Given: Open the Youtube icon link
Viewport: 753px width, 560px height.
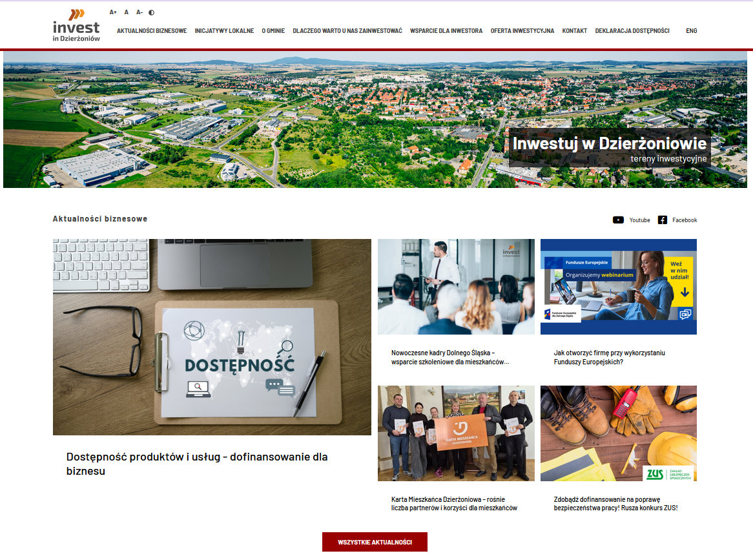Looking at the screenshot, I should point(618,220).
